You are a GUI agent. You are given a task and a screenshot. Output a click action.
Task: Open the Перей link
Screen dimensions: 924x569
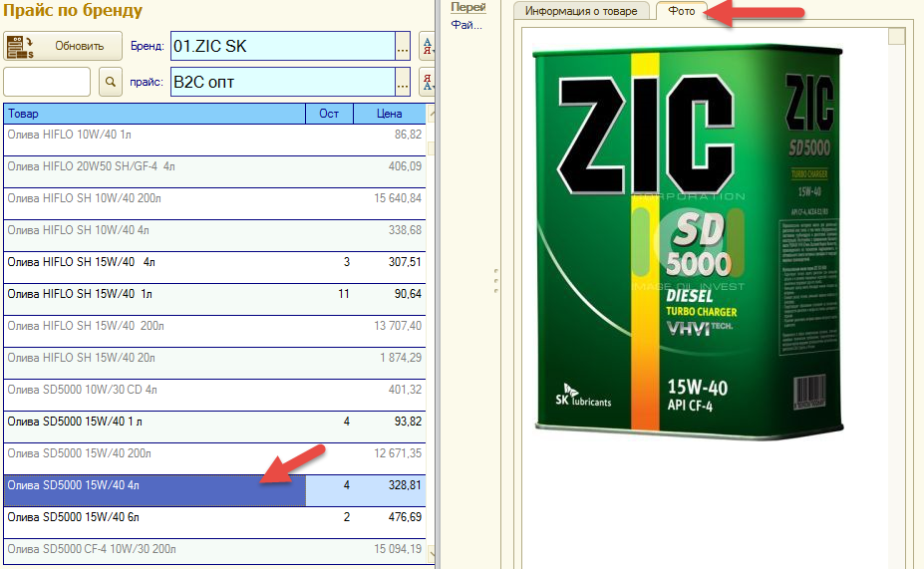click(x=467, y=7)
